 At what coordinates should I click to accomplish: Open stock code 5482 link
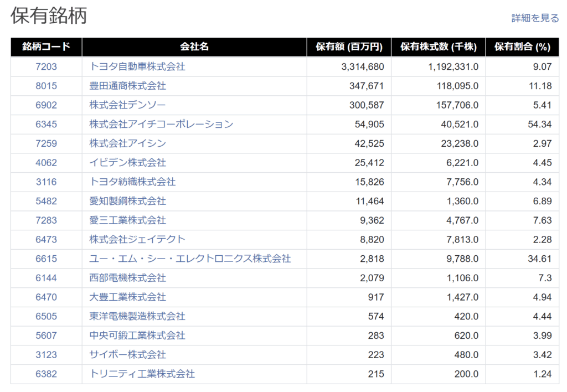tap(47, 200)
